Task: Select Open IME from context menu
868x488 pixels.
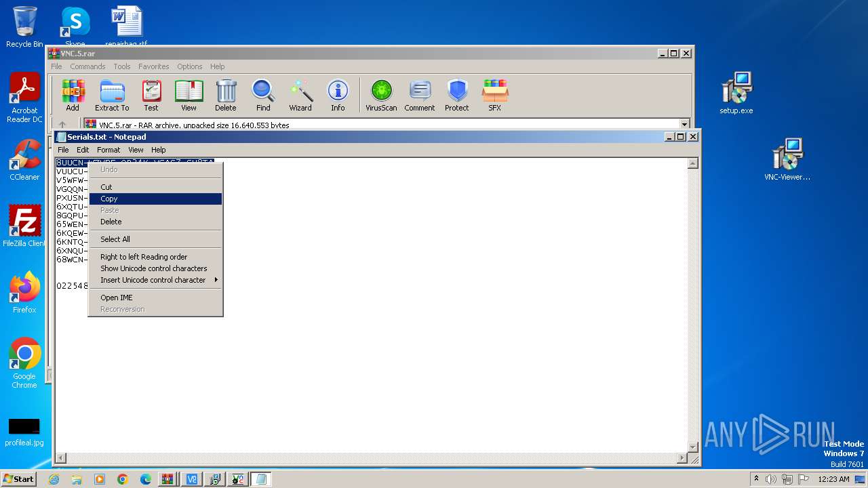Action: [x=155, y=298]
